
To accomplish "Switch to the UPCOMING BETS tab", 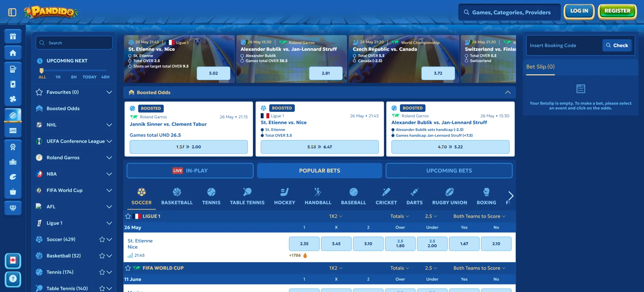I will tap(449, 170).
